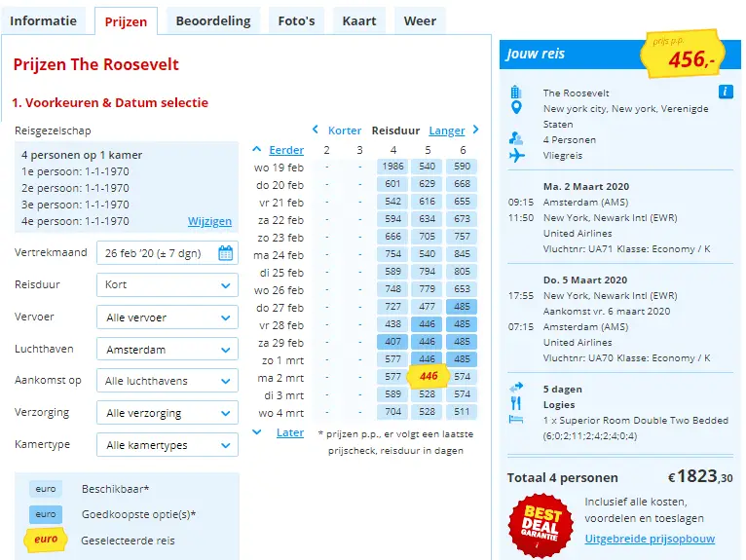Open the Weer tab
Viewport: 746px width, 560px height.
tap(420, 20)
